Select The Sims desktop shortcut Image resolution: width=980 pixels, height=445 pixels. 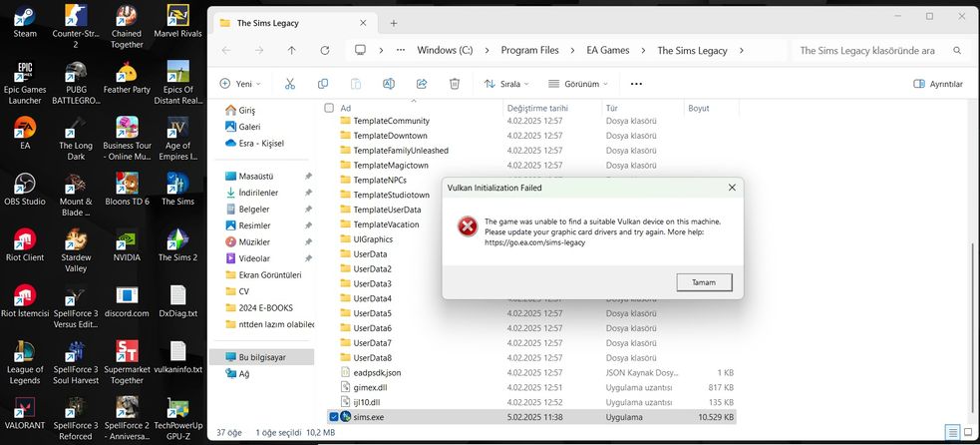click(178, 189)
